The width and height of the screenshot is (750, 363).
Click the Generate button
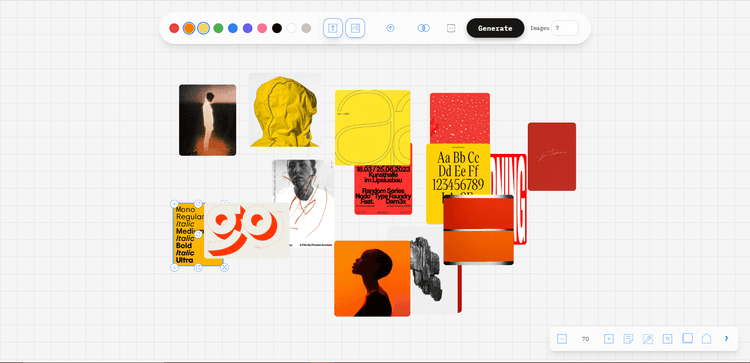495,28
